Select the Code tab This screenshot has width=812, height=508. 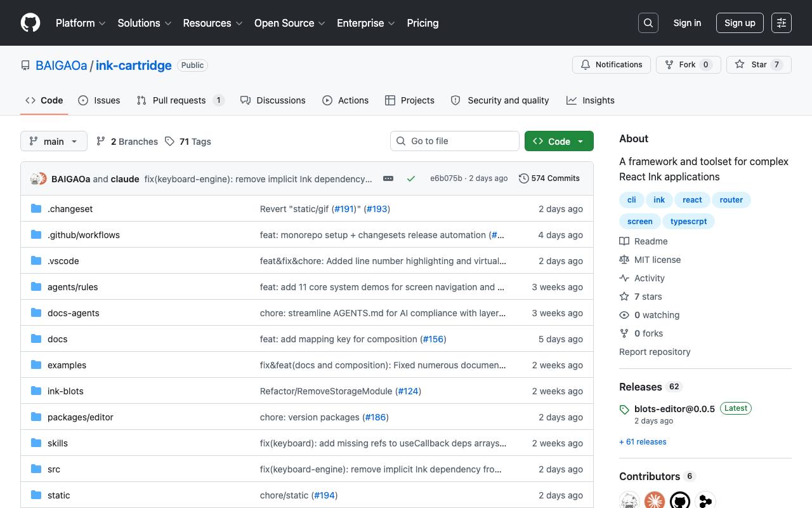tap(44, 100)
